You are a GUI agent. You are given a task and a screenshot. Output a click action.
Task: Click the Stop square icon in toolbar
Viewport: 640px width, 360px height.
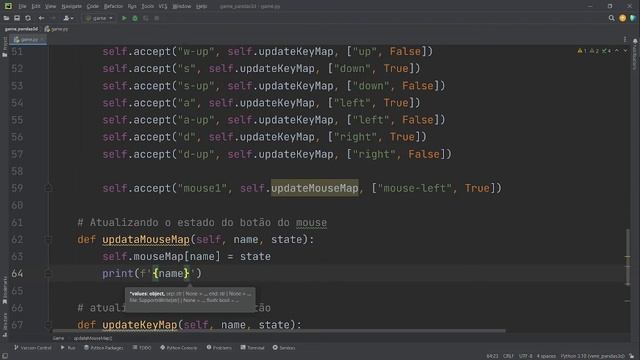coord(157,18)
